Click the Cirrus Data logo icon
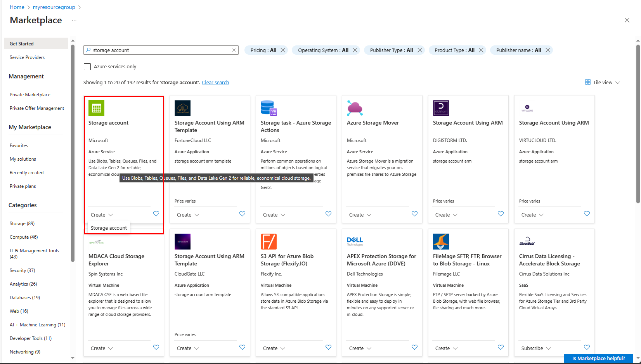The image size is (641, 364). pyautogui.click(x=527, y=241)
